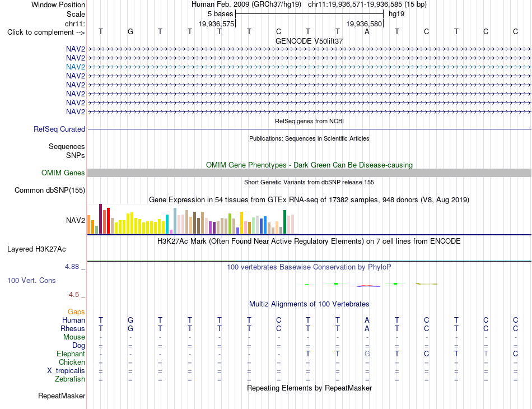Open 'Short Genetic Variants from dbSNP release 155'
532x409 pixels.
[309, 182]
